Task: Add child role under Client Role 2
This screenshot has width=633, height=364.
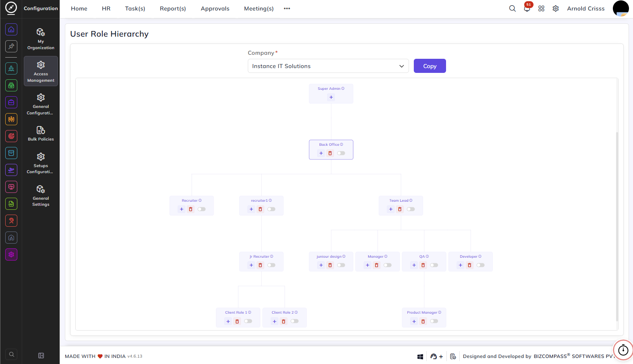Action: [274, 321]
